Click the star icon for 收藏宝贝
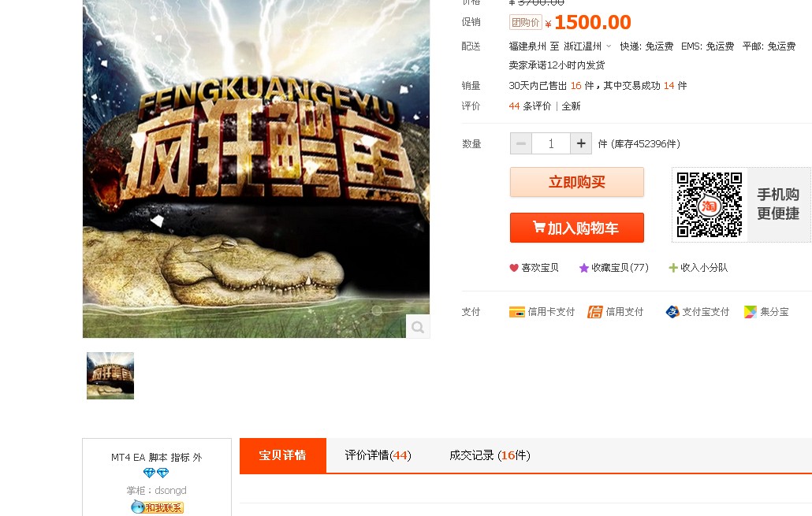 [583, 268]
